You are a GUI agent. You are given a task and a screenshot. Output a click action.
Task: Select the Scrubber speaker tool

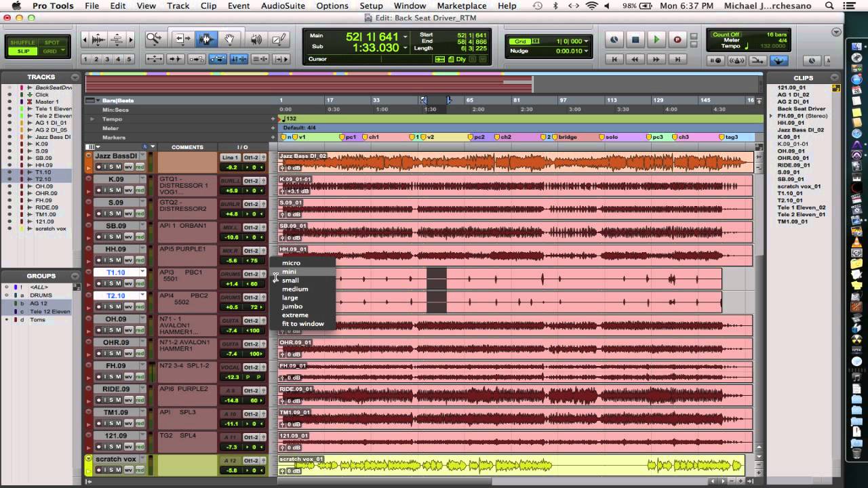[x=256, y=39]
